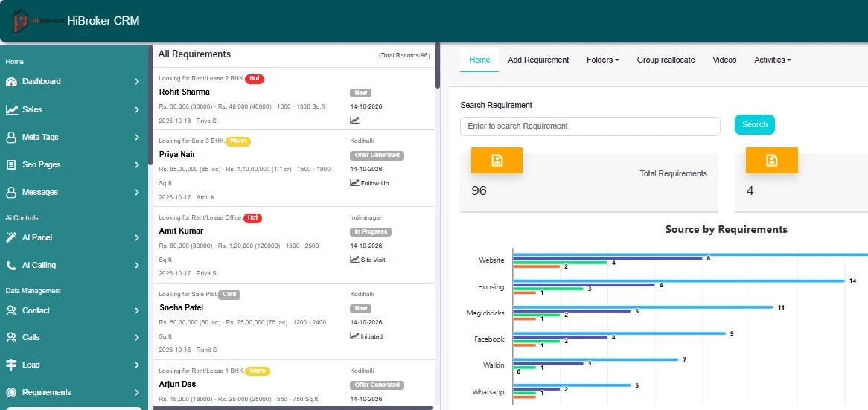The height and width of the screenshot is (410, 868).
Task: Open Dashboard via its gauge icon
Action: tap(11, 82)
